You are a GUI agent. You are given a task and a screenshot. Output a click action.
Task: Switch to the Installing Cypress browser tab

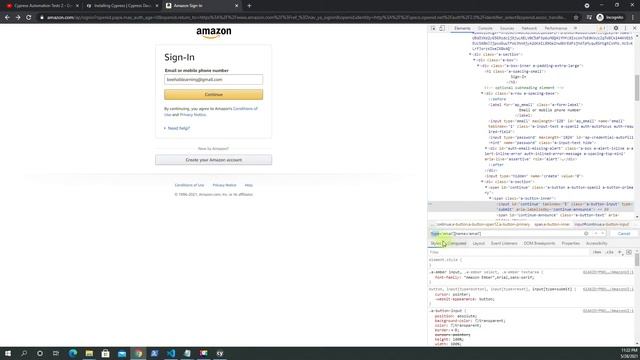122,6
